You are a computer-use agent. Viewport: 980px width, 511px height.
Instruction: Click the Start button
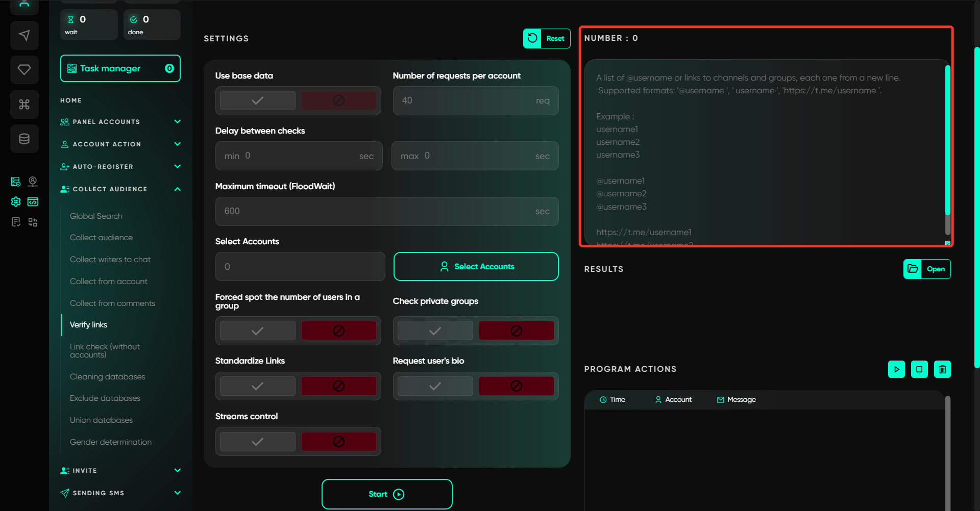click(x=386, y=494)
